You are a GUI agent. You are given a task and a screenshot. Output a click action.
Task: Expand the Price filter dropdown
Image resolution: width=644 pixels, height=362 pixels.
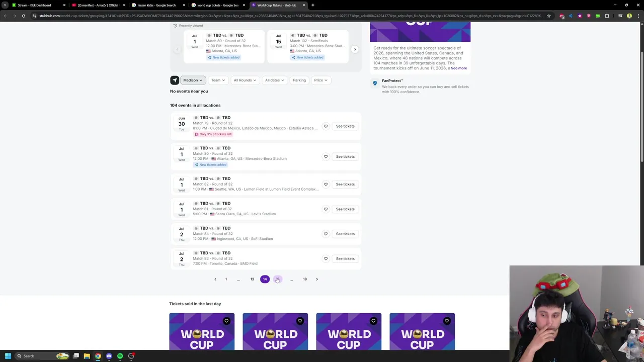(320, 80)
